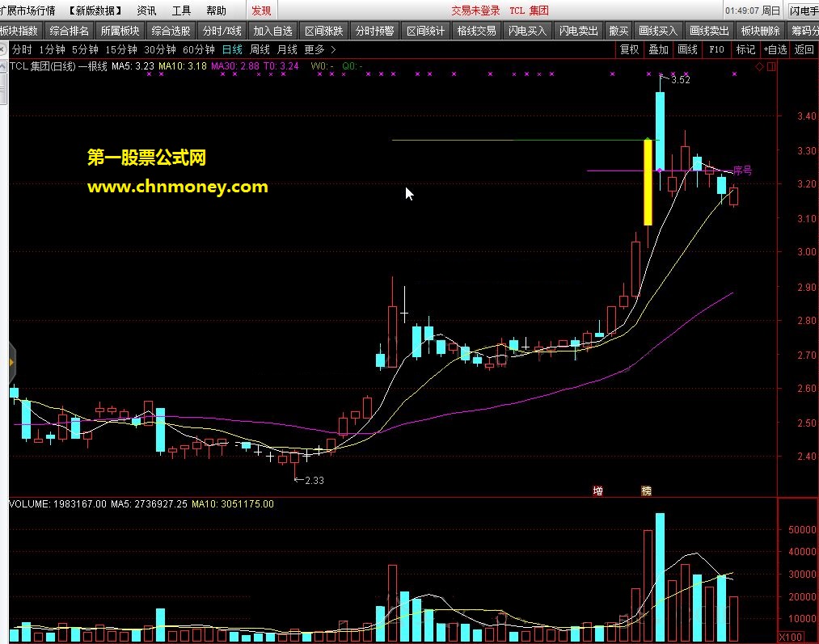The height and width of the screenshot is (644, 819).
Task: Click the 画线卖出 button
Action: (709, 31)
